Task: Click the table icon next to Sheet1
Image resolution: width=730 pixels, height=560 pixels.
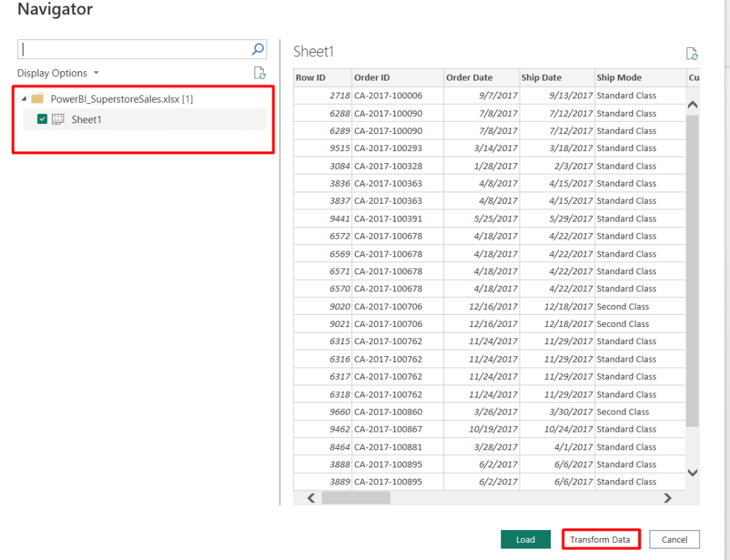Action: [58, 119]
